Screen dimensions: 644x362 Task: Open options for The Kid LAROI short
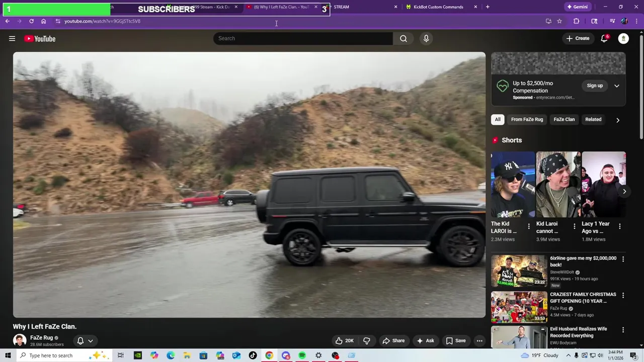528,226
